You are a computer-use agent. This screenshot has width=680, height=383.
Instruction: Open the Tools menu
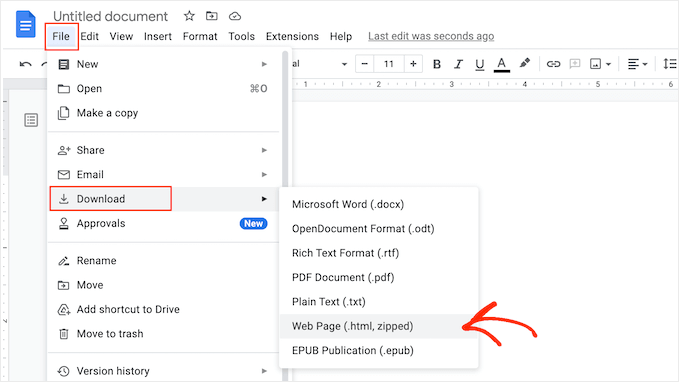[x=242, y=36]
